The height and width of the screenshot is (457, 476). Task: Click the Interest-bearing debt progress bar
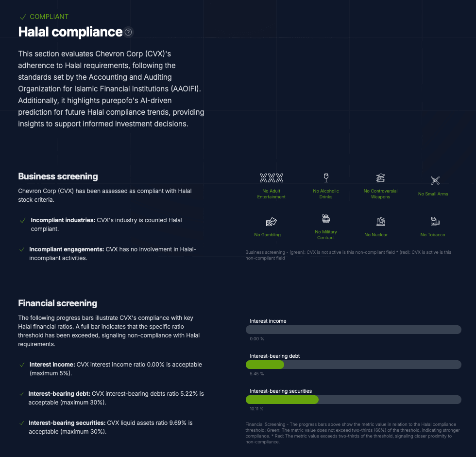click(354, 365)
